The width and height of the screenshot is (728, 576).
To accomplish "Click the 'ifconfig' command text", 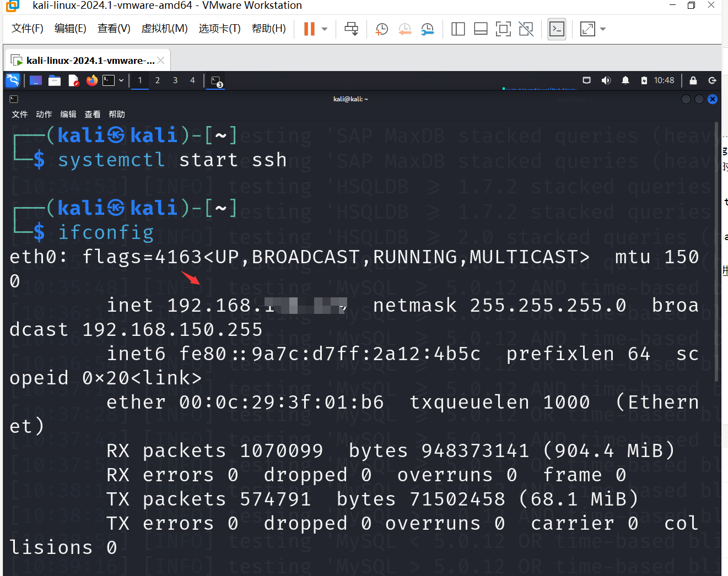I will pyautogui.click(x=106, y=232).
